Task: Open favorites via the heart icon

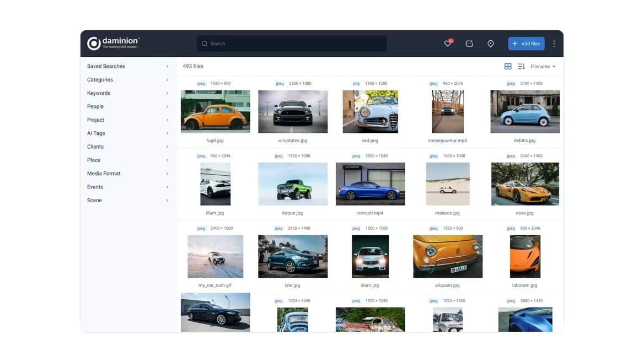Action: 448,44
